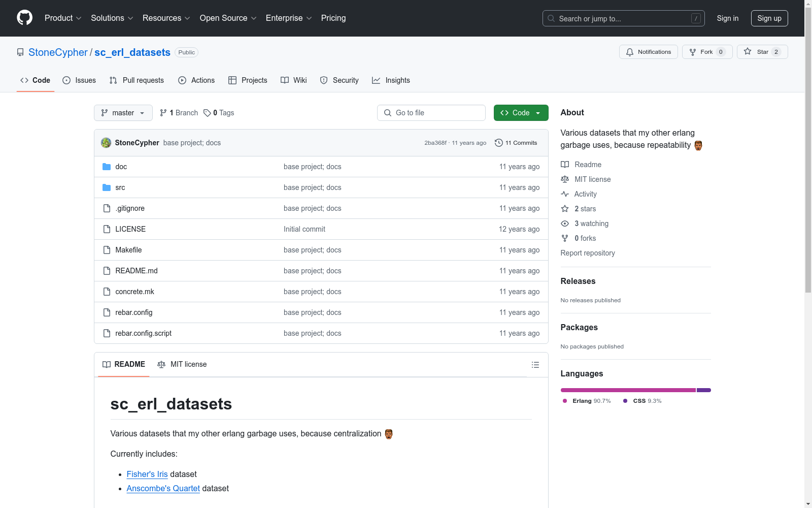Screen dimensions: 812x508
Task: Open the README outline list icon
Action: [x=535, y=365]
